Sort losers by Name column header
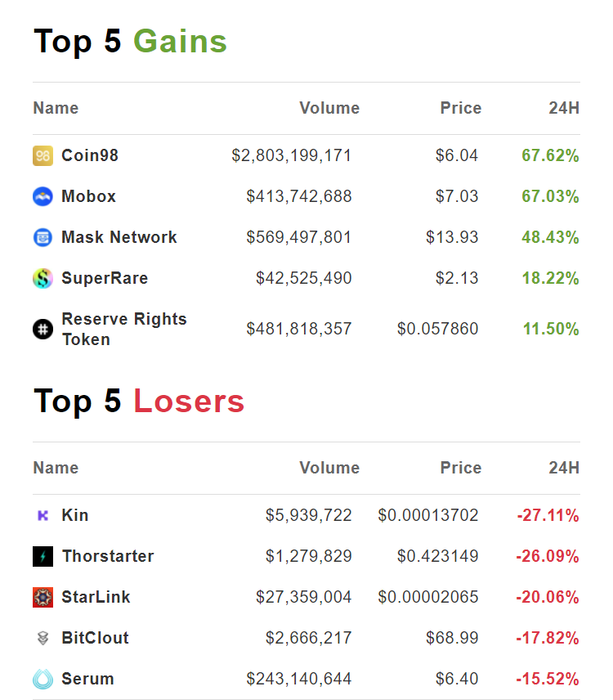Image resolution: width=613 pixels, height=700 pixels. (56, 468)
